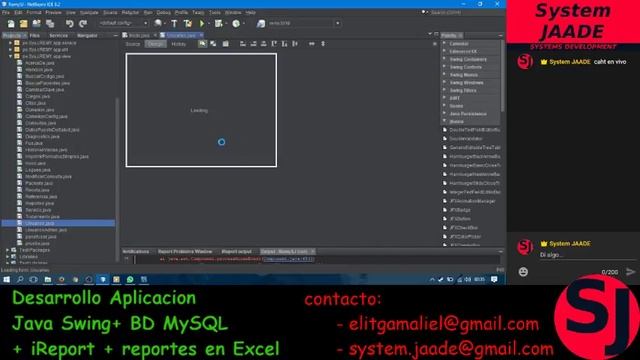Image resolution: width=640 pixels, height=360 pixels.
Task: Click the Profile Project toolbar icon
Action: coord(236,24)
